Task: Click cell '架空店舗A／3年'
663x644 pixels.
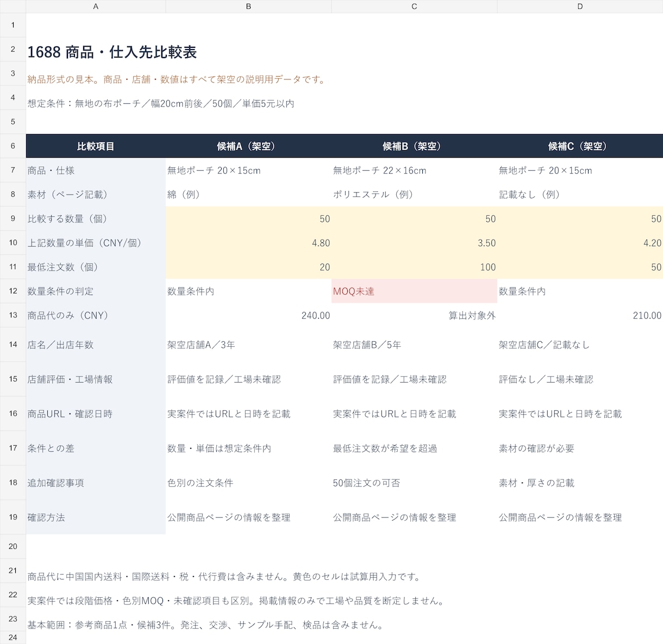Action: (x=248, y=345)
